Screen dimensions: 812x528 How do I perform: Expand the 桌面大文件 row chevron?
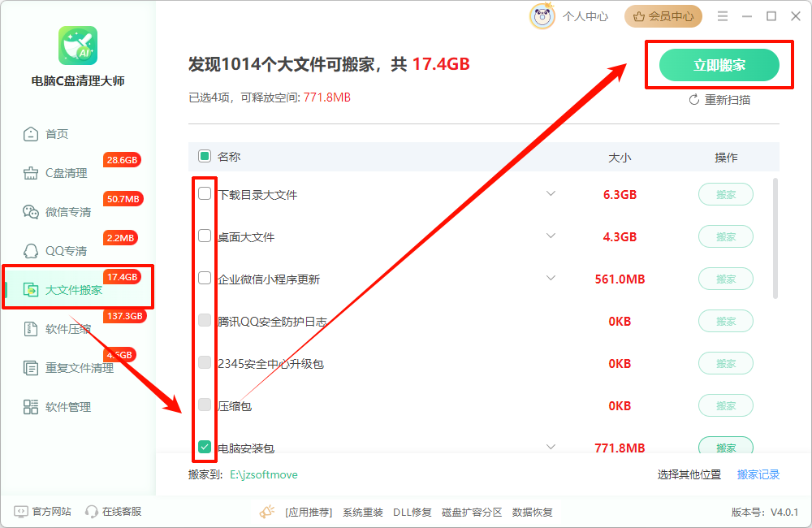[x=551, y=236]
